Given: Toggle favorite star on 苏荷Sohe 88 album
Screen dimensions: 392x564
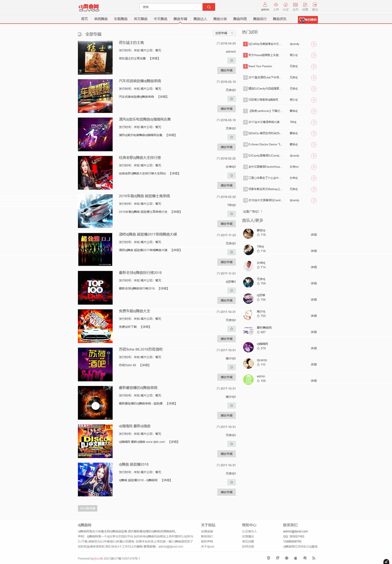Looking at the screenshot, I should (231, 367).
